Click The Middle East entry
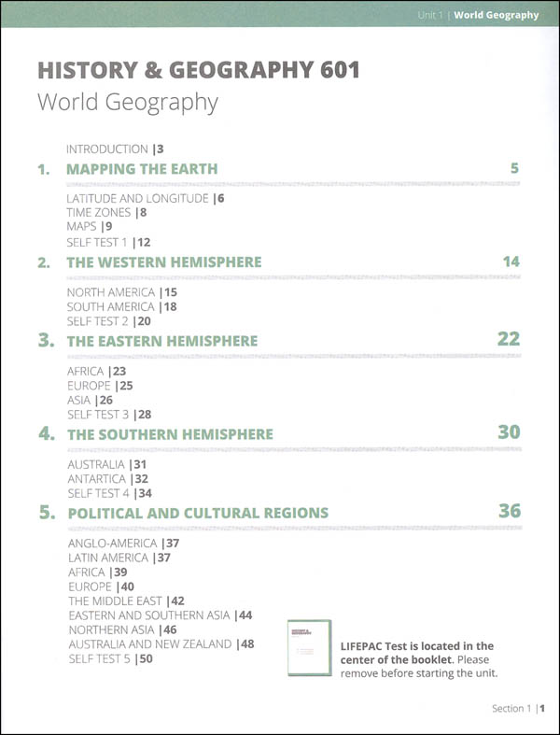Screen dimensions: 560x735 [127, 601]
